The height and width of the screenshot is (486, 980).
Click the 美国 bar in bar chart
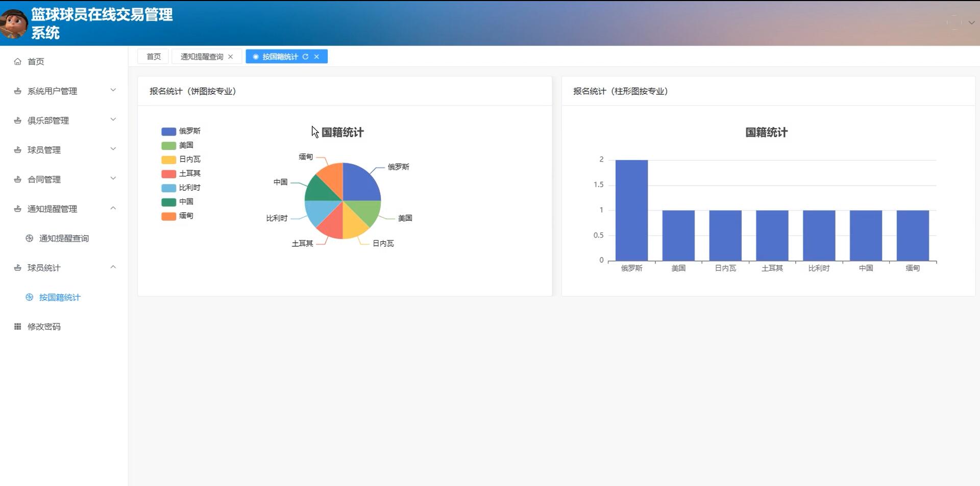tap(678, 235)
